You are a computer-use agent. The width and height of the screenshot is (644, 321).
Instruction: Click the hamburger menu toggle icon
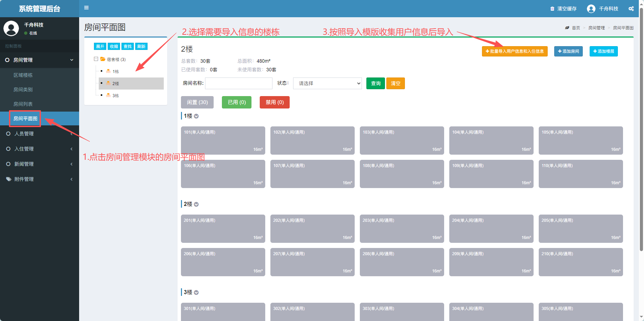point(86,8)
